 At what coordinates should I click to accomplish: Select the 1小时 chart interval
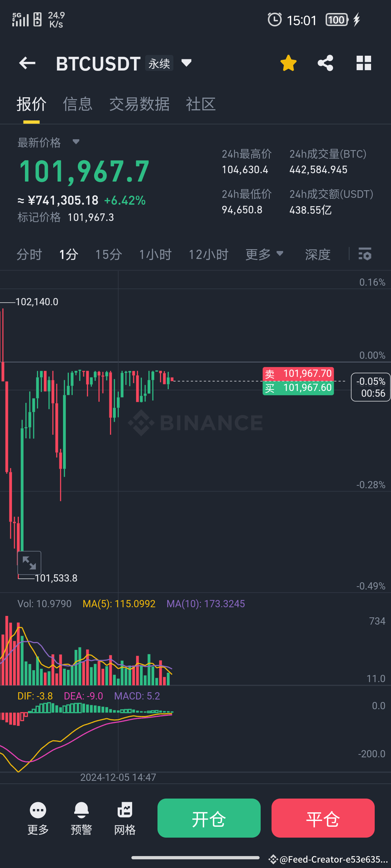coord(155,254)
